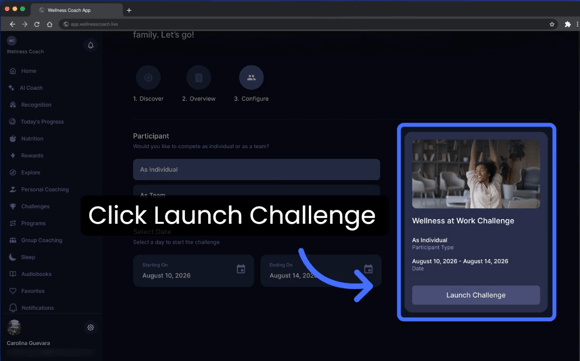
Task: Click the Personal Coaching icon
Action: pyautogui.click(x=13, y=189)
